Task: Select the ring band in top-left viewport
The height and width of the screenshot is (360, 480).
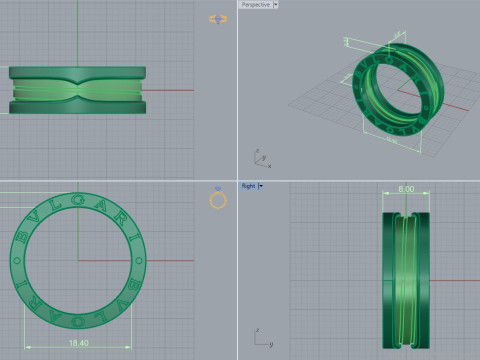Action: tap(77, 90)
